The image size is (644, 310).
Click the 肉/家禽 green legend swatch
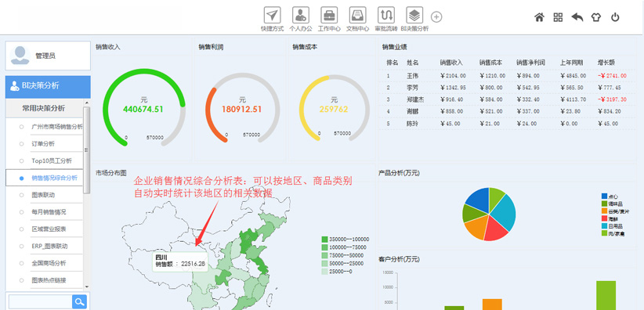click(x=604, y=233)
